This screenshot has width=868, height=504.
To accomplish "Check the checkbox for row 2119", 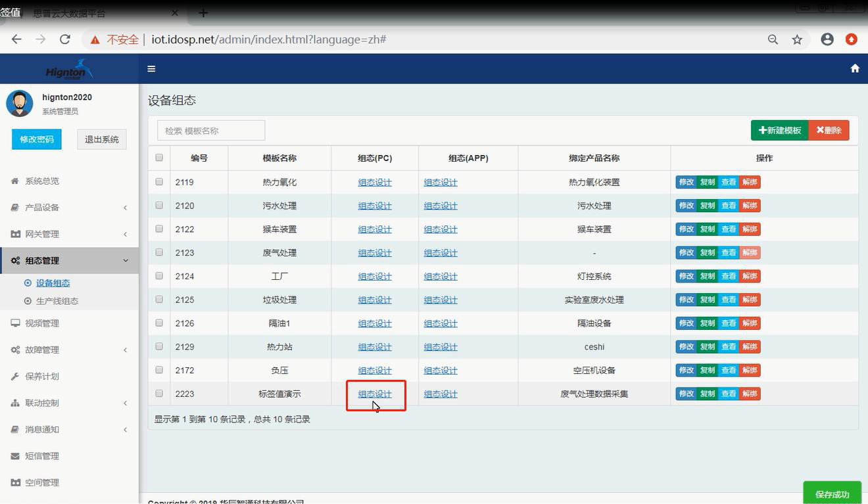I will tap(159, 182).
